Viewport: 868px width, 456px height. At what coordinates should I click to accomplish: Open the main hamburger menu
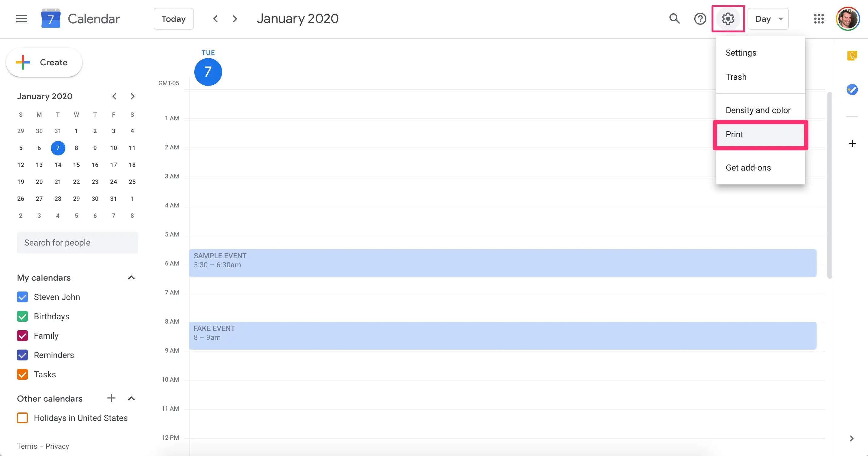click(21, 19)
